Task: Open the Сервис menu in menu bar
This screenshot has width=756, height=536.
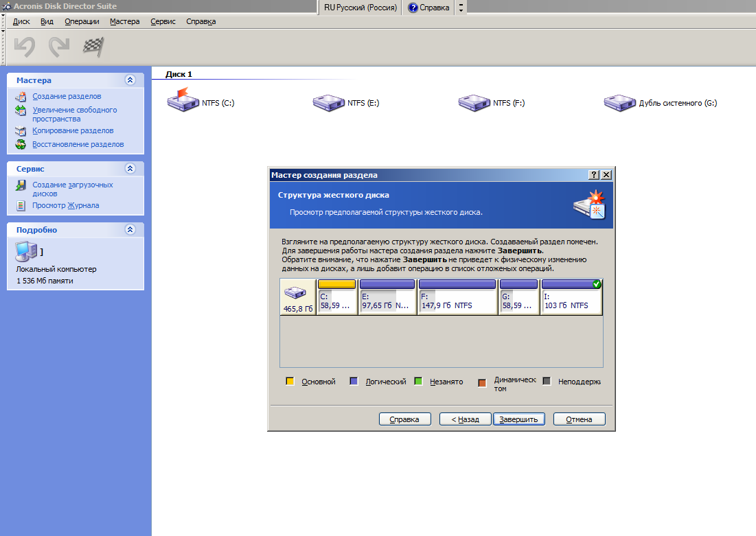Action: coord(163,21)
